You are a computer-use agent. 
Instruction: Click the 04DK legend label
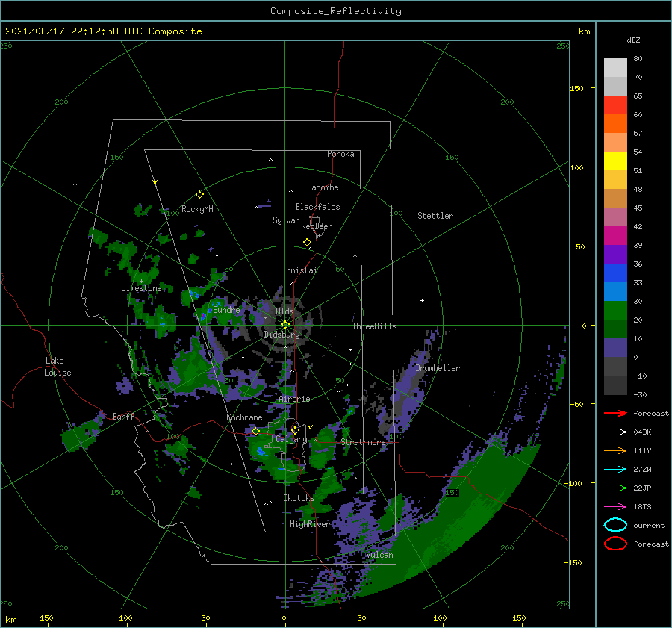coord(642,432)
